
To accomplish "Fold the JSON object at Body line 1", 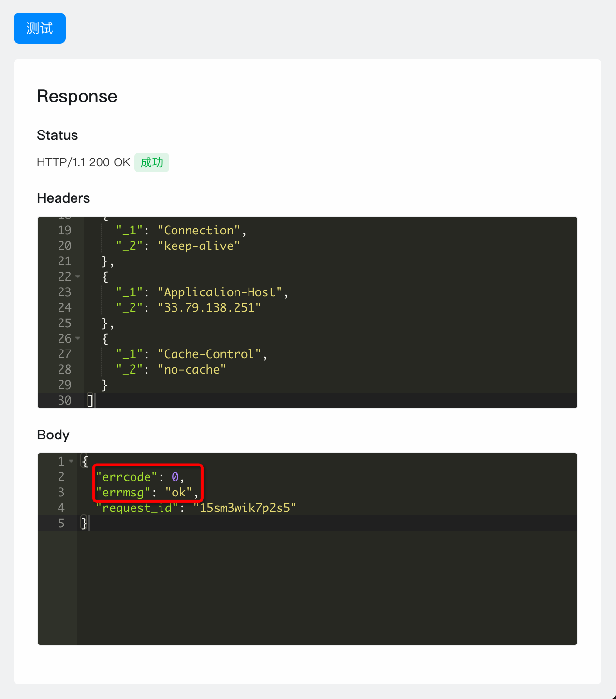I will click(71, 461).
